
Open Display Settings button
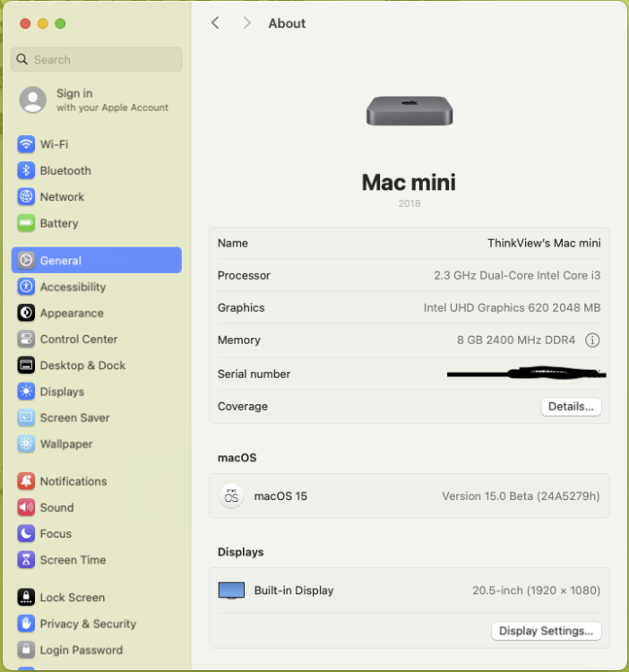547,631
